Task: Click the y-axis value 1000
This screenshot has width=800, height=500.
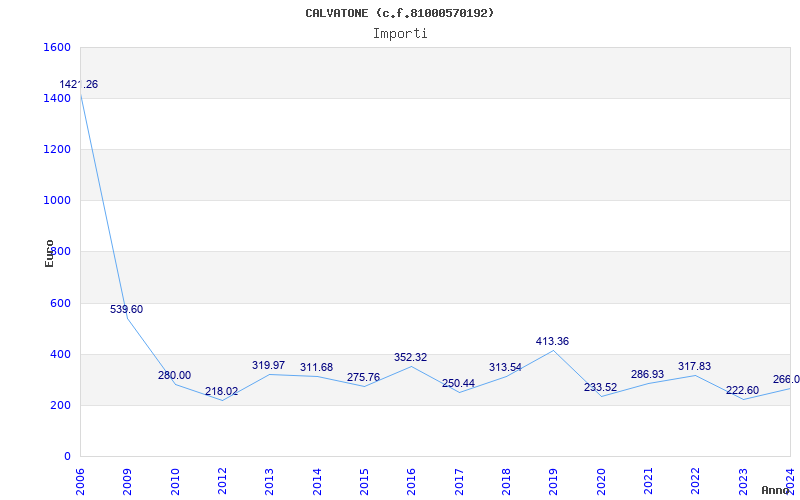Action: pos(56,201)
